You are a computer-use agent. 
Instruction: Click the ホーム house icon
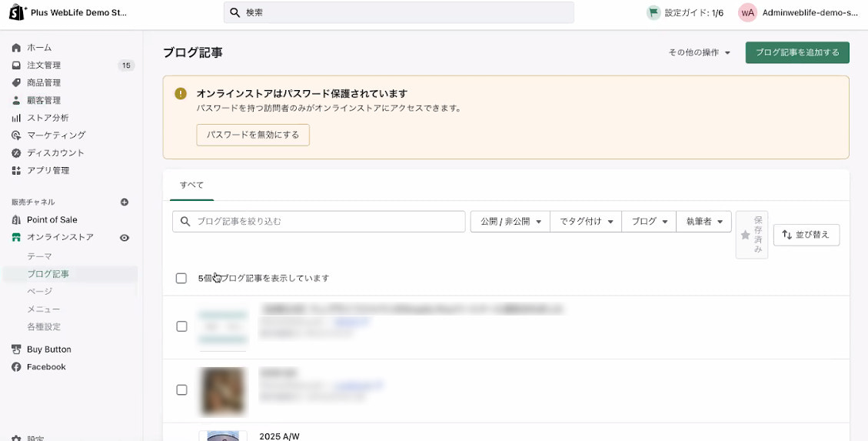coord(17,48)
